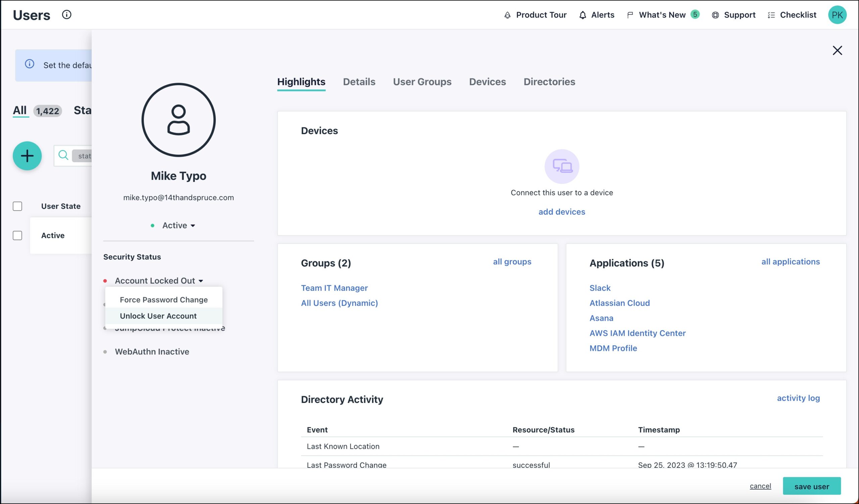Close the user panel with X
Image resolution: width=859 pixels, height=504 pixels.
pyautogui.click(x=837, y=50)
